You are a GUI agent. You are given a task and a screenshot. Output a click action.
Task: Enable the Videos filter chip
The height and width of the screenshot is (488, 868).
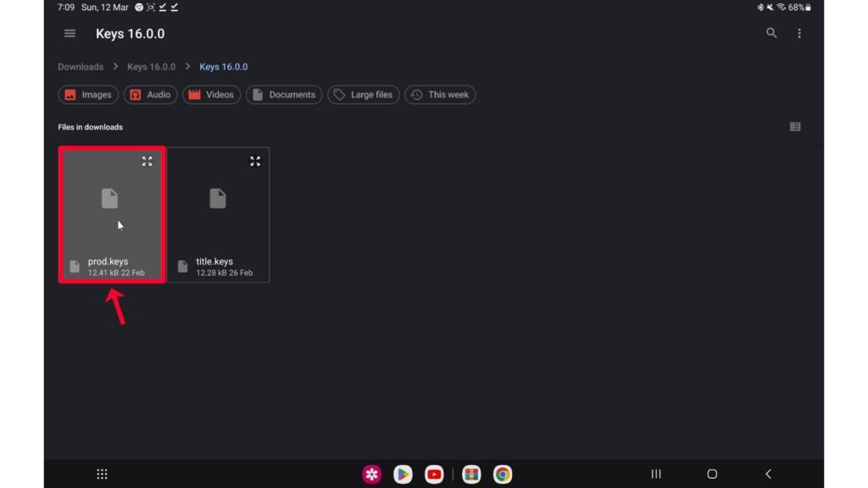tap(211, 95)
